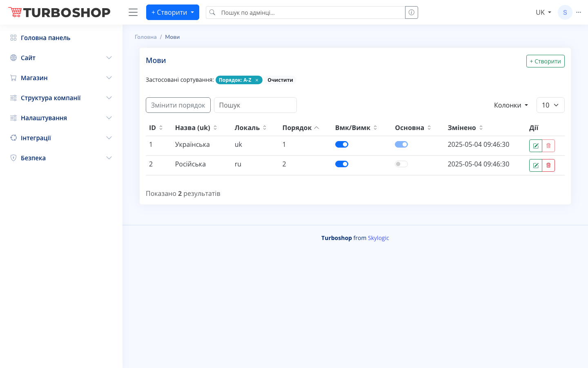Delete the Російська language row

coord(548,165)
